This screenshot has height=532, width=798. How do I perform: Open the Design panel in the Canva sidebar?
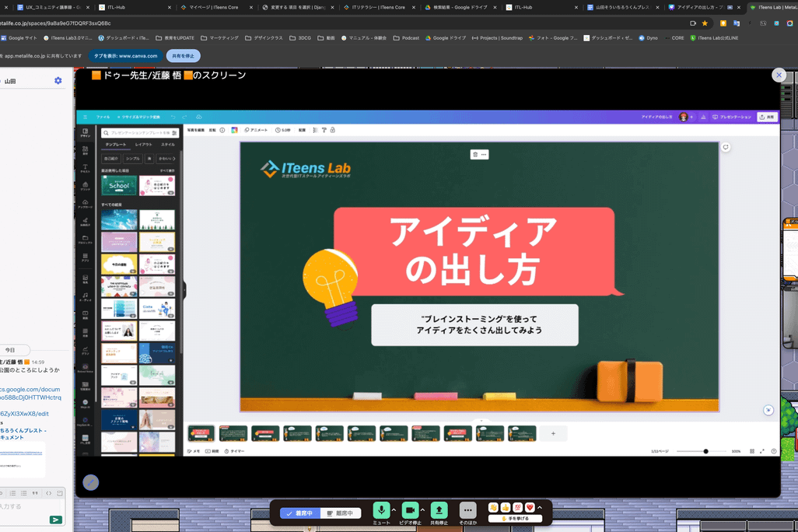click(x=85, y=132)
